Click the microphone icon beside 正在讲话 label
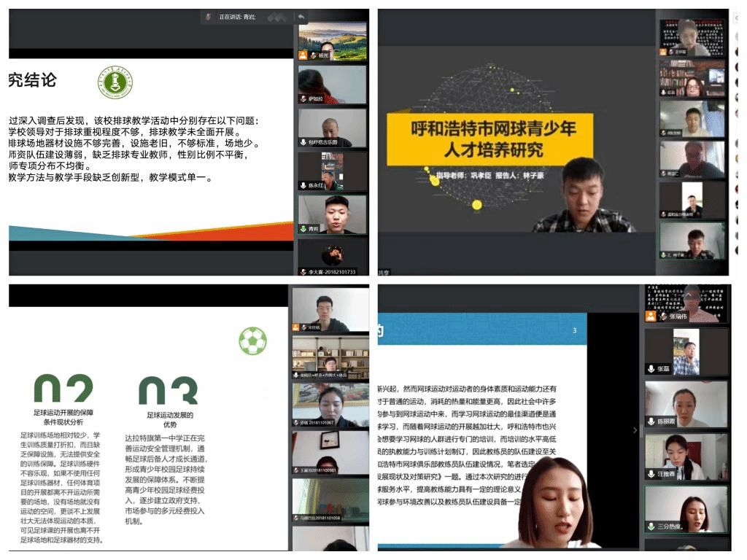The image size is (747, 560). [x=209, y=17]
